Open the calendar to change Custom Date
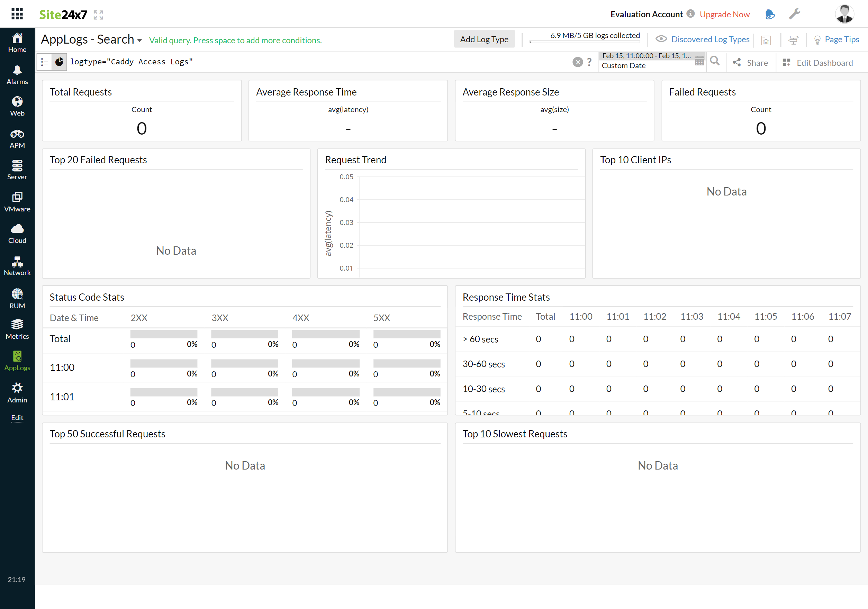The width and height of the screenshot is (868, 609). coord(699,61)
